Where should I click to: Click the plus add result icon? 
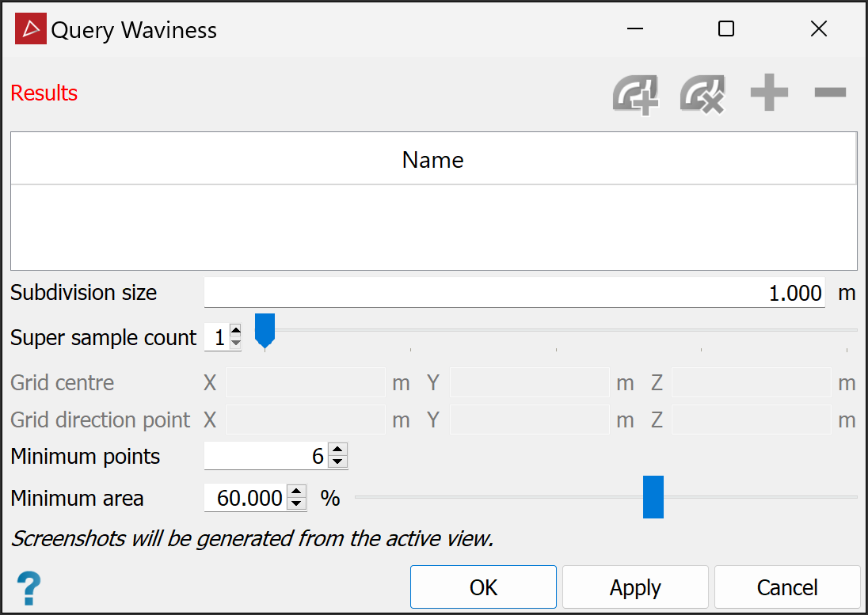769,93
